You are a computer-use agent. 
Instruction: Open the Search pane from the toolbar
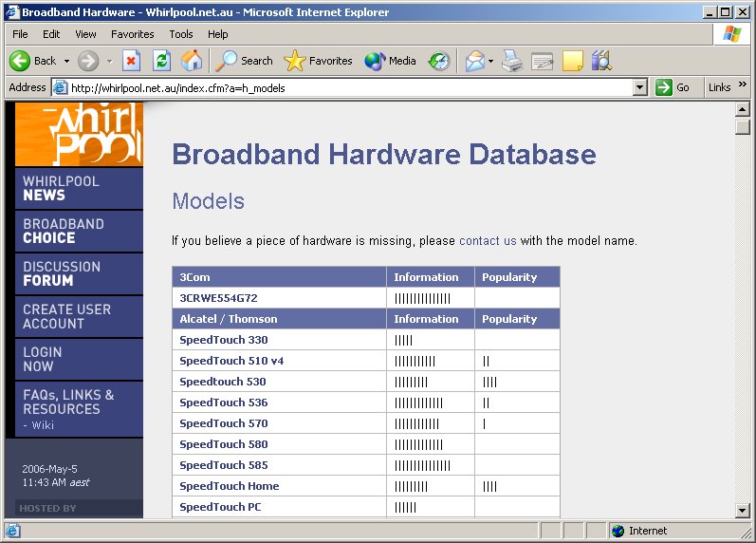pyautogui.click(x=245, y=61)
